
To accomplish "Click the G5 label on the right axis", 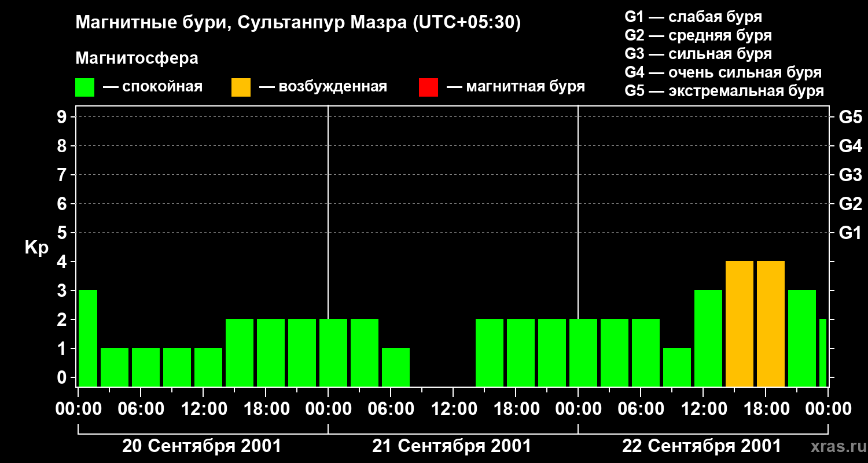I will 850,117.
